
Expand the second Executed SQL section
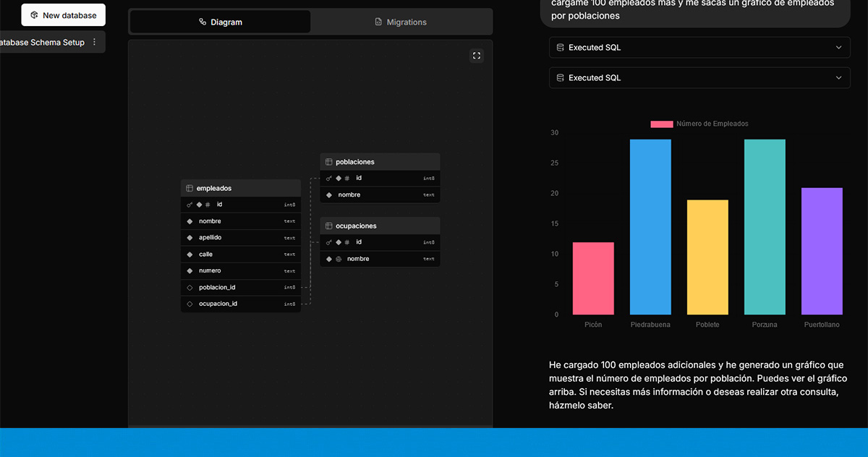tap(838, 78)
